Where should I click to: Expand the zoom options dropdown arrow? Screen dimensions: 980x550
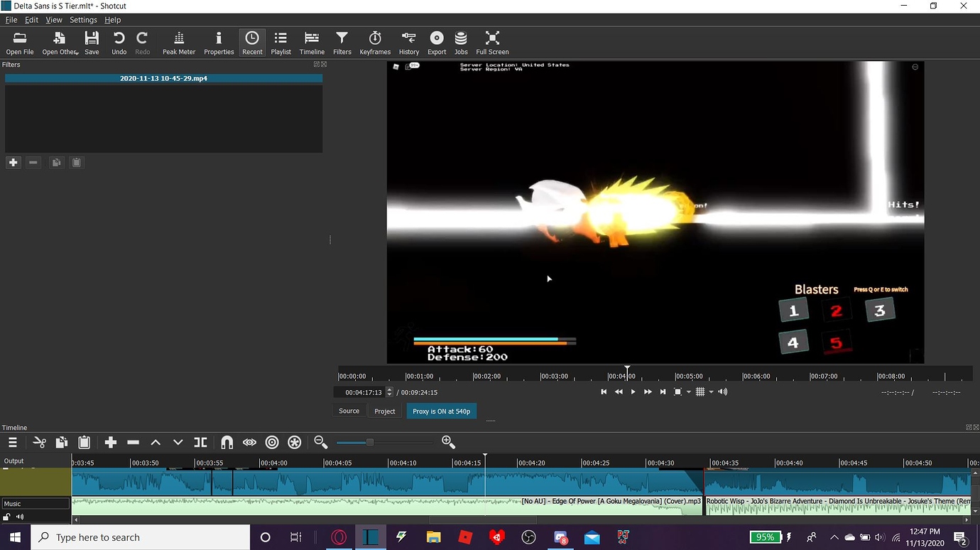(x=688, y=392)
